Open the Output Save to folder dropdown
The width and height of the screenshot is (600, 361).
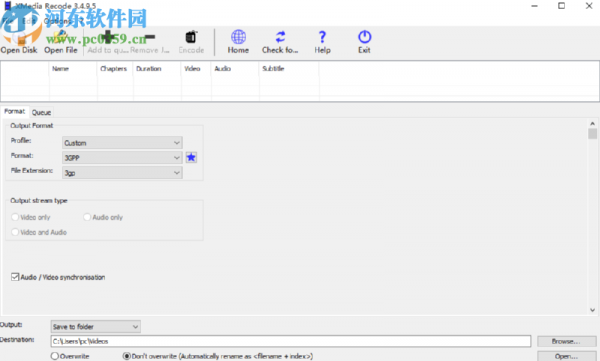[x=95, y=327]
